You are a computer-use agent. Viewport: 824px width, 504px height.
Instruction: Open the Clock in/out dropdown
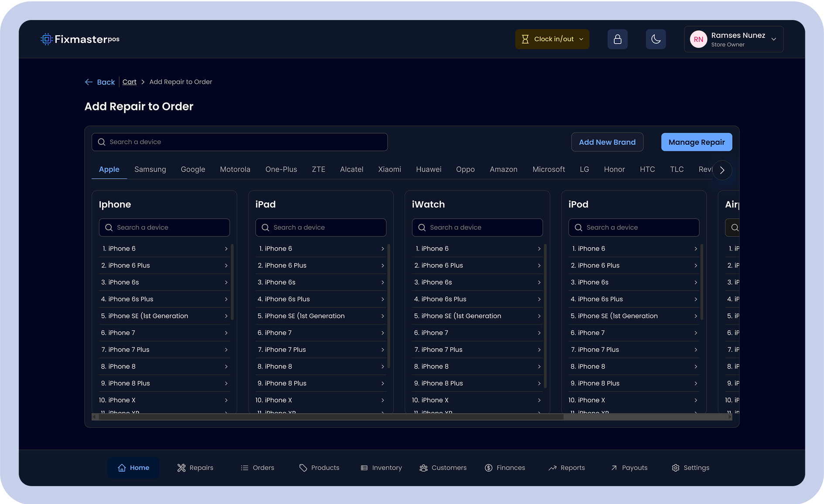click(552, 39)
